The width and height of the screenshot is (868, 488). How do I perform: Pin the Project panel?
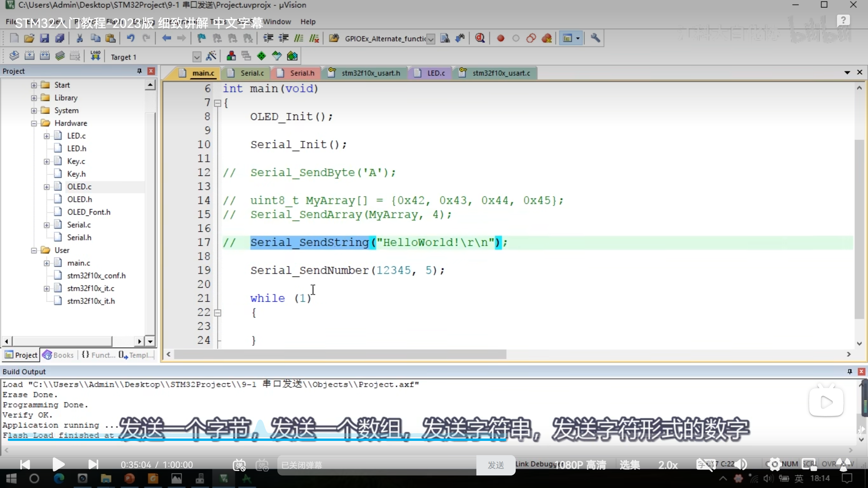click(139, 71)
